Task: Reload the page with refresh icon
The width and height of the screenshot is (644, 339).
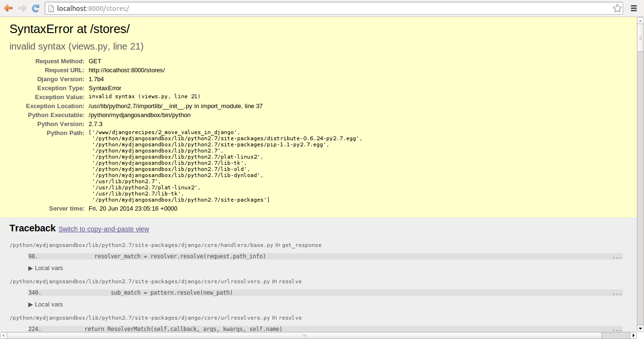Action: pyautogui.click(x=35, y=8)
